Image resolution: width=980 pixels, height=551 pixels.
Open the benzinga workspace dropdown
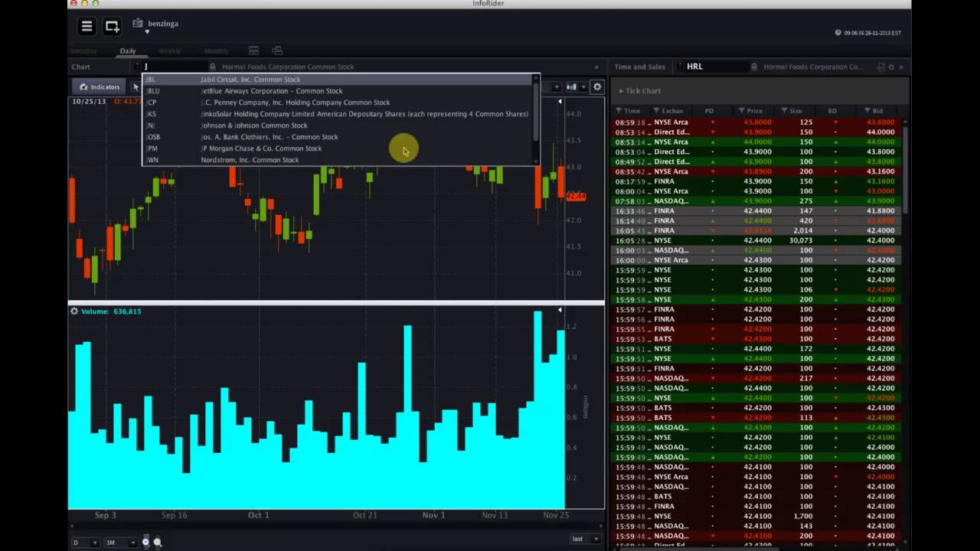147,32
